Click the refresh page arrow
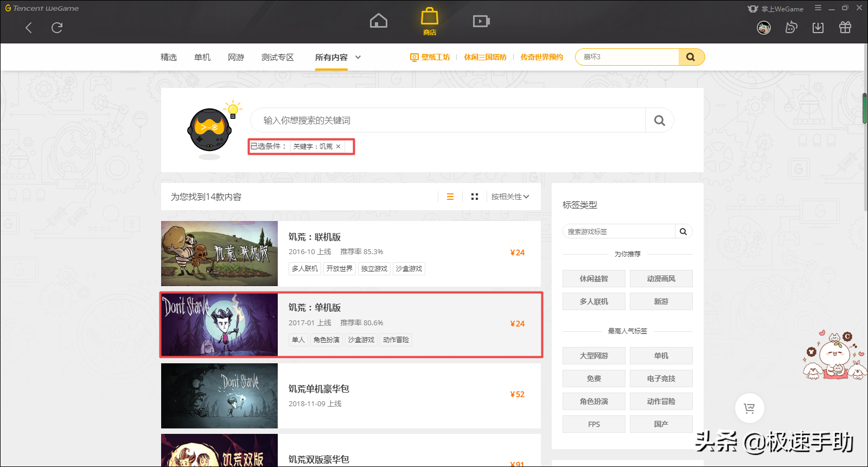Viewport: 868px width, 467px height. [57, 28]
